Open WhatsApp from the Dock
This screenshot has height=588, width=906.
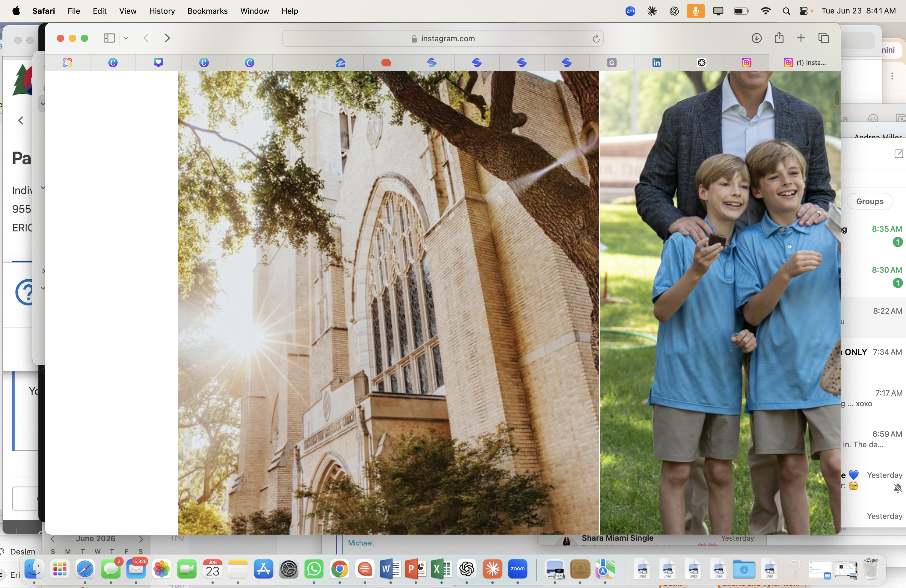click(x=314, y=569)
